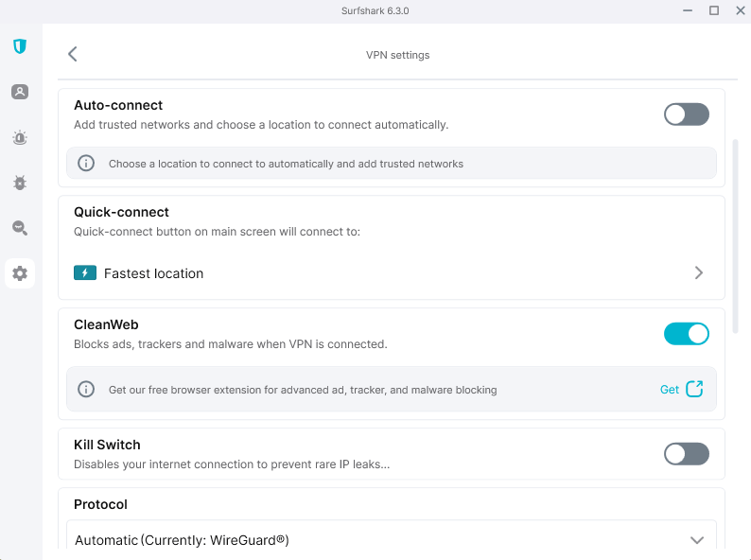Open Fastest location chevron
The width and height of the screenshot is (751, 560).
click(x=699, y=273)
